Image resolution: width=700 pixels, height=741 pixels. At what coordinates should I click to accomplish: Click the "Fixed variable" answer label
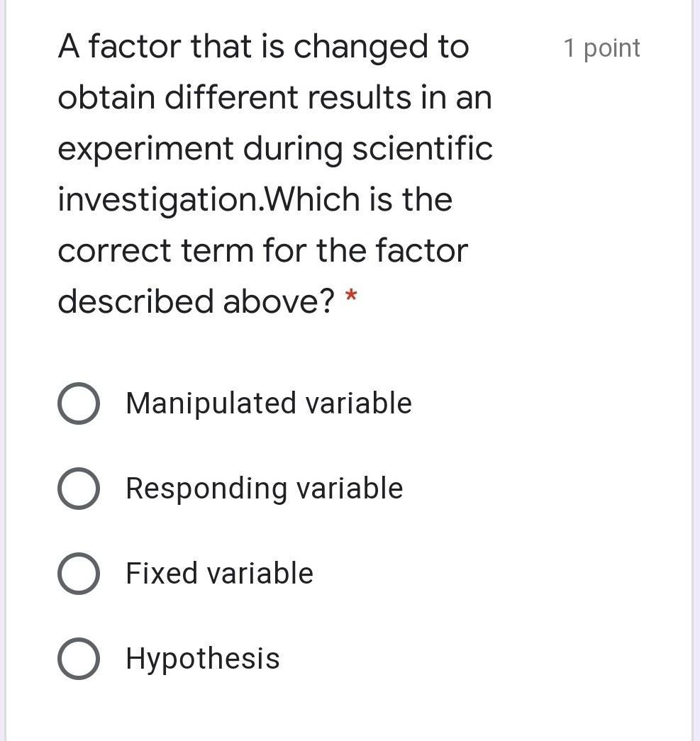[219, 574]
